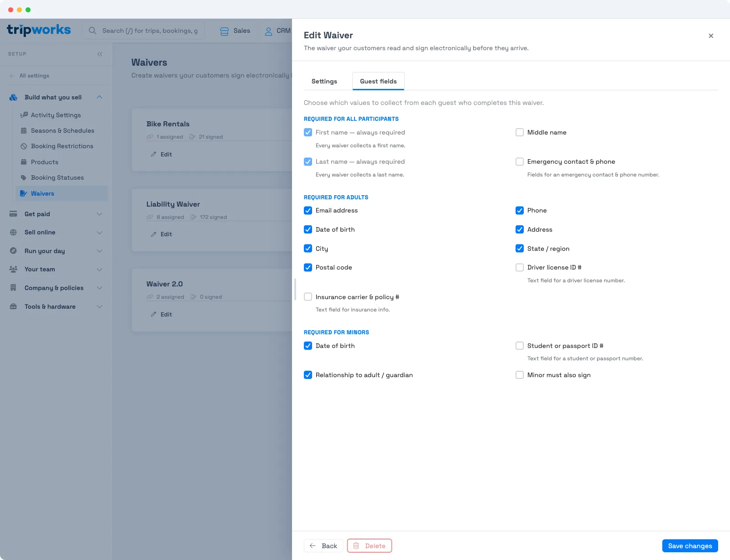Uncheck adult Date of birth checkbox
The height and width of the screenshot is (560, 730).
(308, 229)
